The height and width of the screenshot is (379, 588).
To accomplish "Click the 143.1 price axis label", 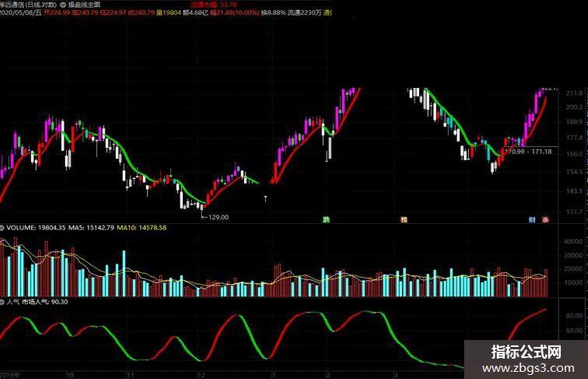I will pyautogui.click(x=574, y=192).
